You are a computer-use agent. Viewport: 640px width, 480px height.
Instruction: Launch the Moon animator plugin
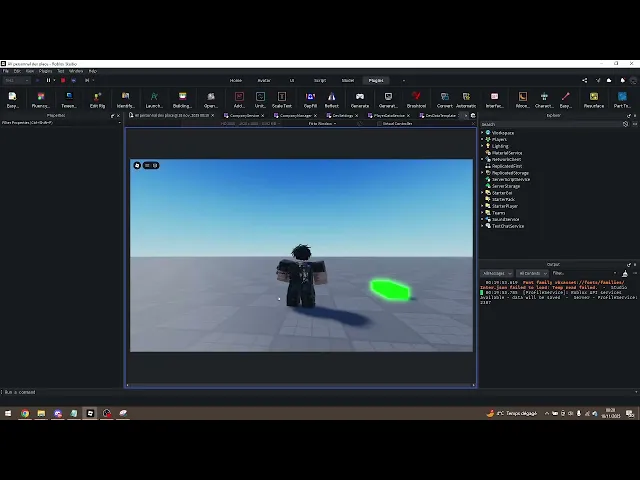pyautogui.click(x=522, y=100)
